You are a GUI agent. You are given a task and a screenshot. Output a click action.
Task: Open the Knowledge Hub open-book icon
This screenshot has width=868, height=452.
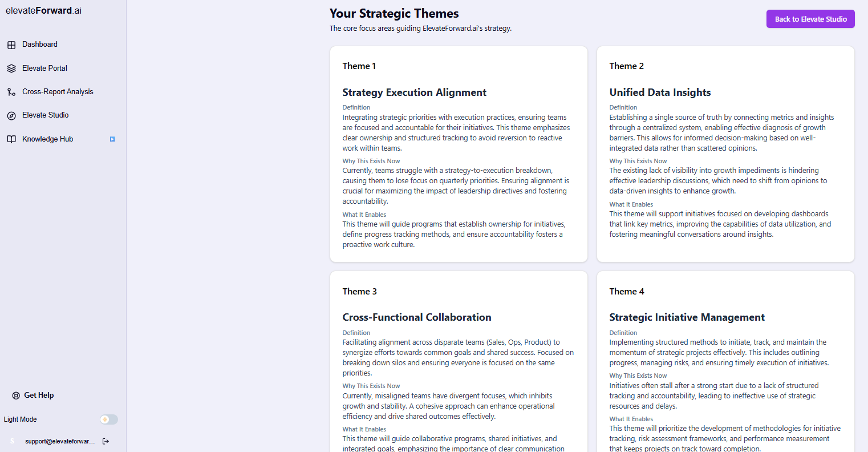(x=11, y=139)
